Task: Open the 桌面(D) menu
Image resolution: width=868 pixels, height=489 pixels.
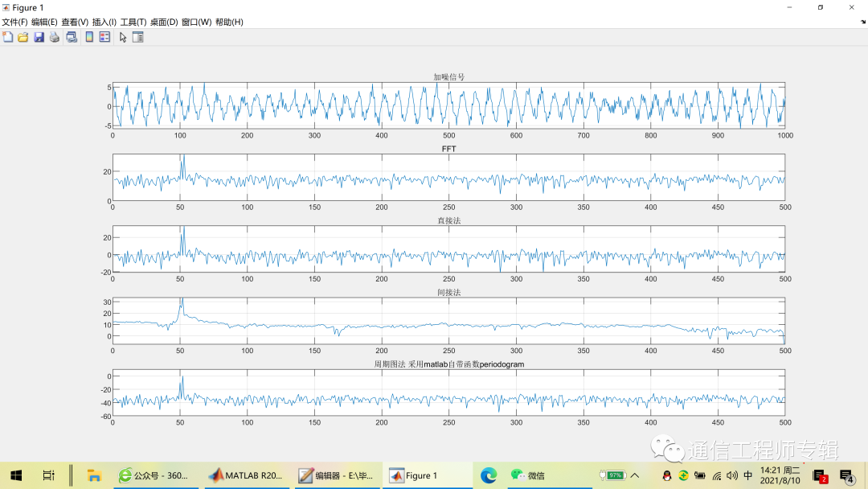Action: (164, 23)
